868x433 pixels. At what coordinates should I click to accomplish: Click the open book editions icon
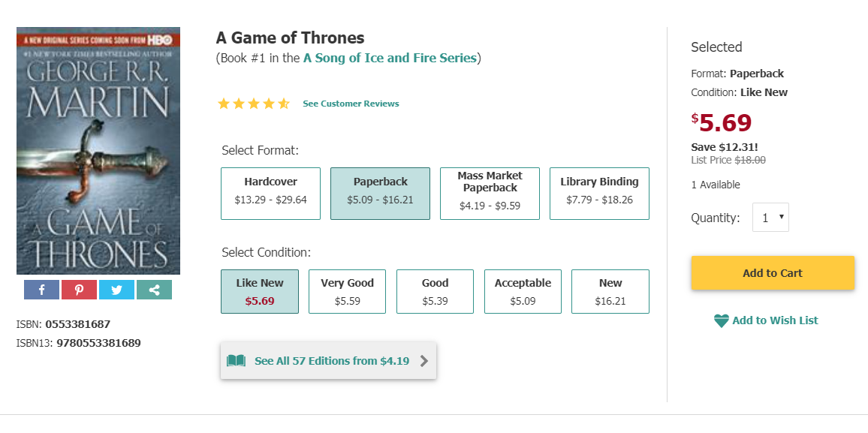tap(237, 361)
